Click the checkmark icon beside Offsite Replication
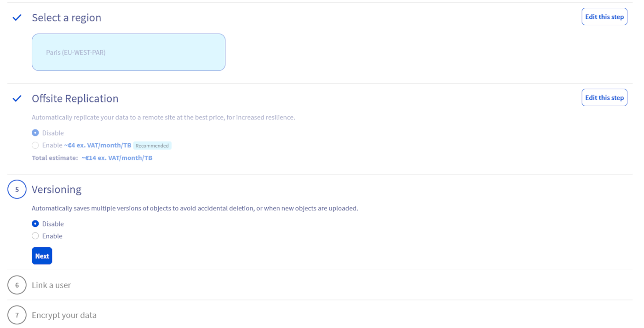The image size is (644, 328). pyautogui.click(x=17, y=98)
